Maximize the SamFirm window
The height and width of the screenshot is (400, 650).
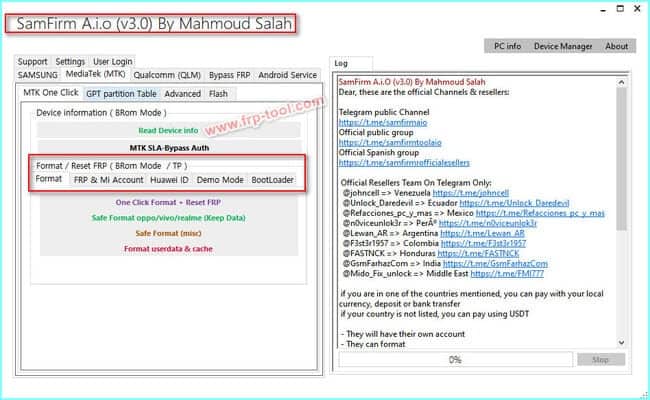(x=620, y=8)
